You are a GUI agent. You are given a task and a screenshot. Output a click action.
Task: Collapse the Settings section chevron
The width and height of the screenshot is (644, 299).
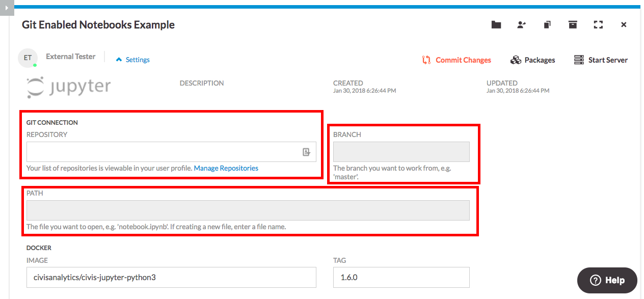click(119, 60)
